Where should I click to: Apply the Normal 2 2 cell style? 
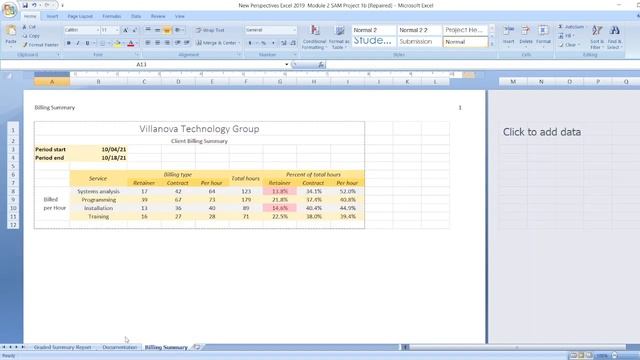(x=419, y=30)
